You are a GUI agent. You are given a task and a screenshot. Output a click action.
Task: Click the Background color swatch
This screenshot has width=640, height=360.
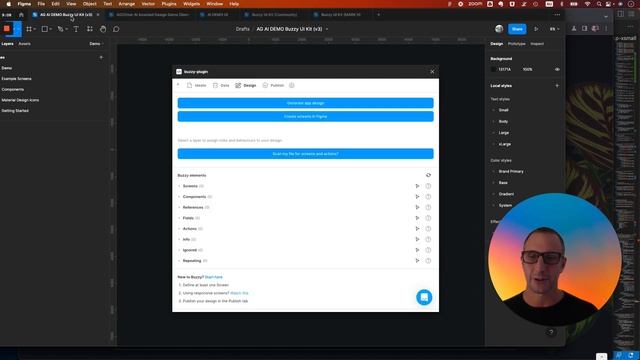tap(493, 69)
